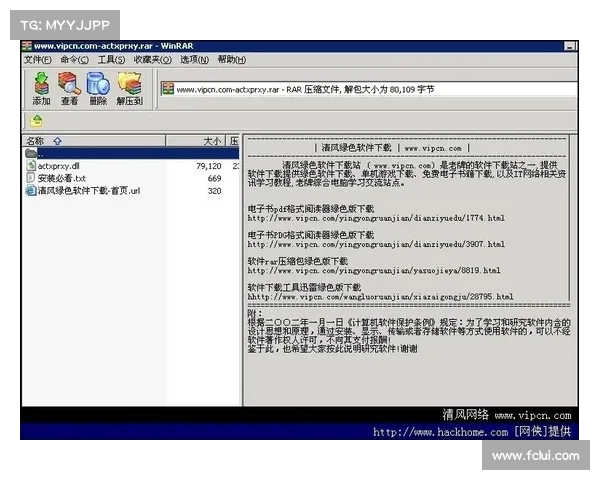Open the 命令(C) menu

tap(75, 60)
